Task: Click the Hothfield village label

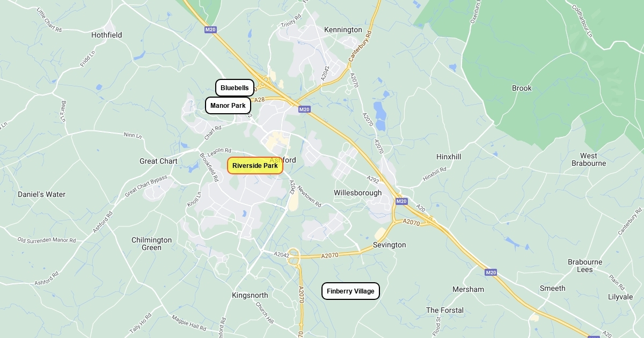Action: pyautogui.click(x=106, y=35)
